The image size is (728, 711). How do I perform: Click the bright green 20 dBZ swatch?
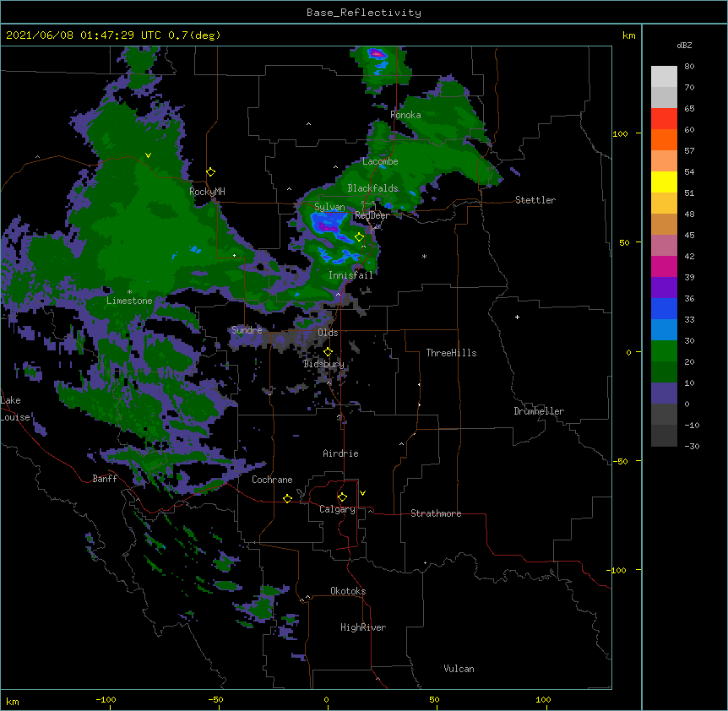click(664, 351)
